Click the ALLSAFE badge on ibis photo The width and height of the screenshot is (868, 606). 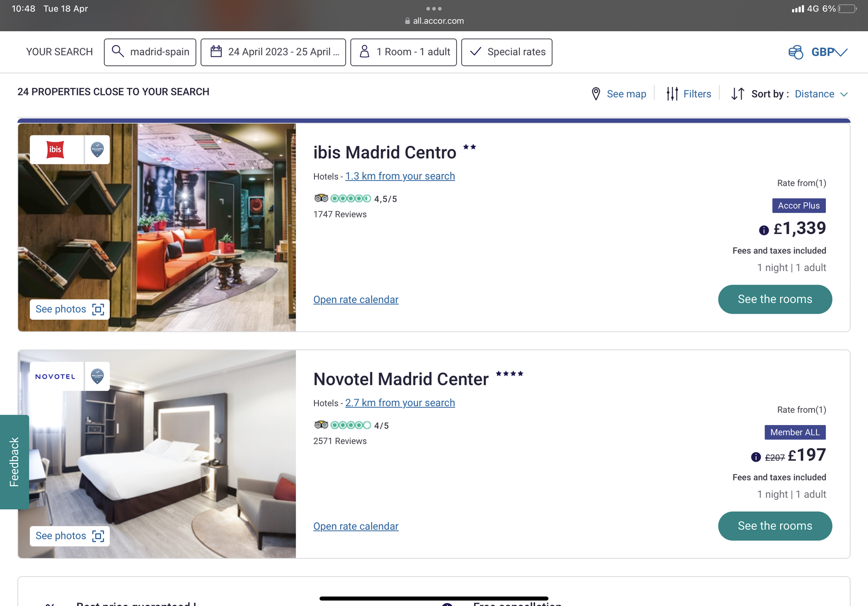click(97, 150)
